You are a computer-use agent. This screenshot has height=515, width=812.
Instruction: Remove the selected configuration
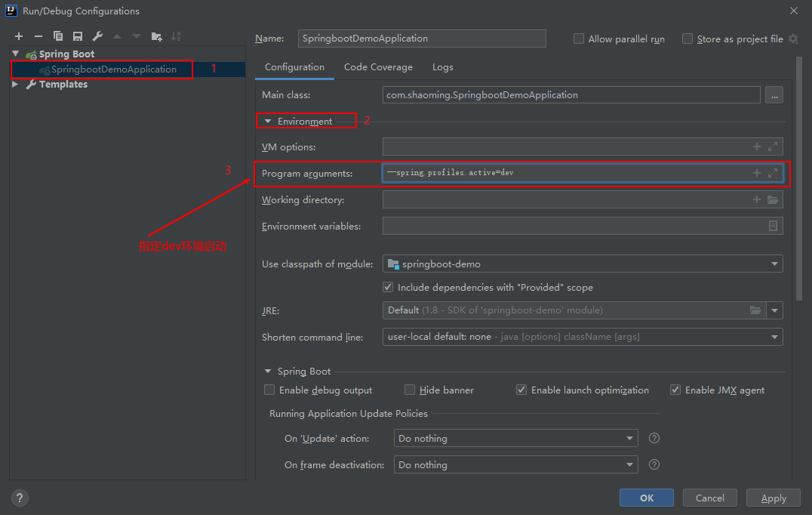point(38,36)
